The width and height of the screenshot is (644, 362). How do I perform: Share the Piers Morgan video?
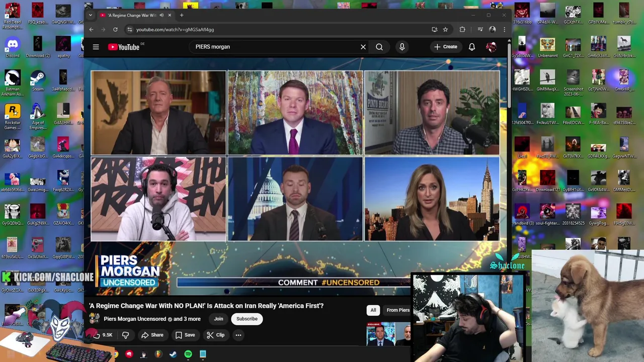pyautogui.click(x=152, y=335)
